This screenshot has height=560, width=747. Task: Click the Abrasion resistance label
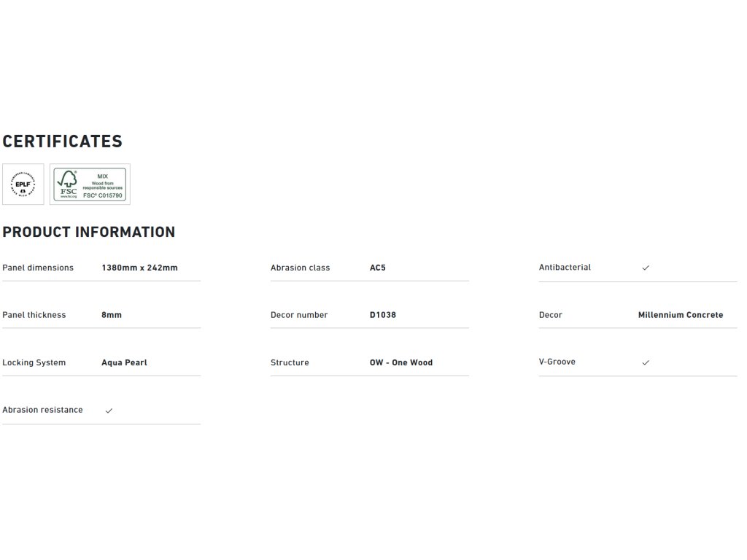tap(42, 410)
